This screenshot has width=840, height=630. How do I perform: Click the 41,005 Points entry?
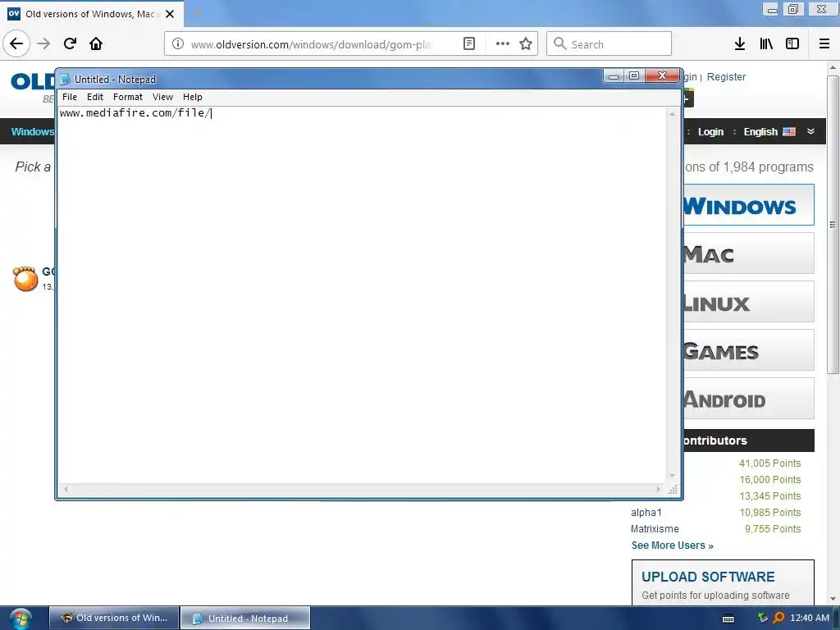coord(769,463)
